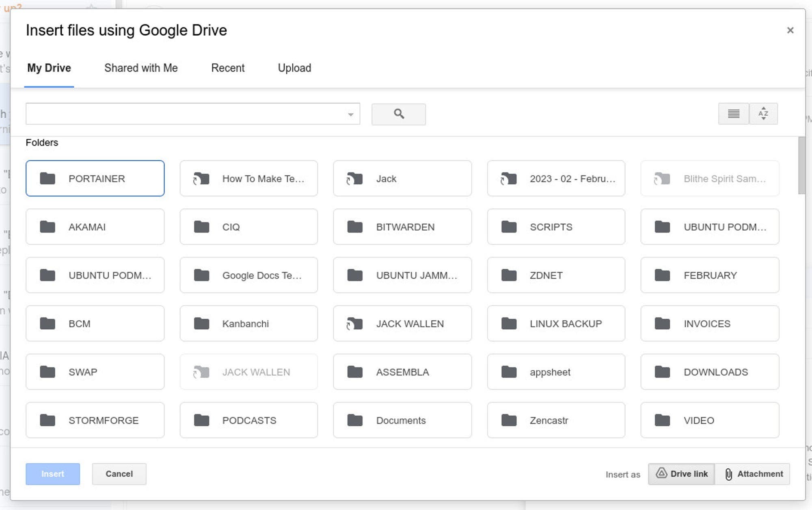Click the SCRIPTS folder icon
The height and width of the screenshot is (510, 812).
pyautogui.click(x=509, y=227)
